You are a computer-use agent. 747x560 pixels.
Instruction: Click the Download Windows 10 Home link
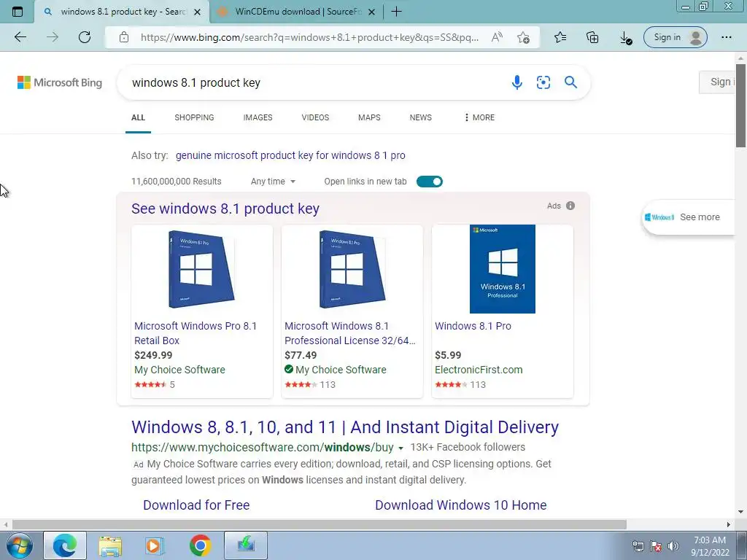pos(461,505)
